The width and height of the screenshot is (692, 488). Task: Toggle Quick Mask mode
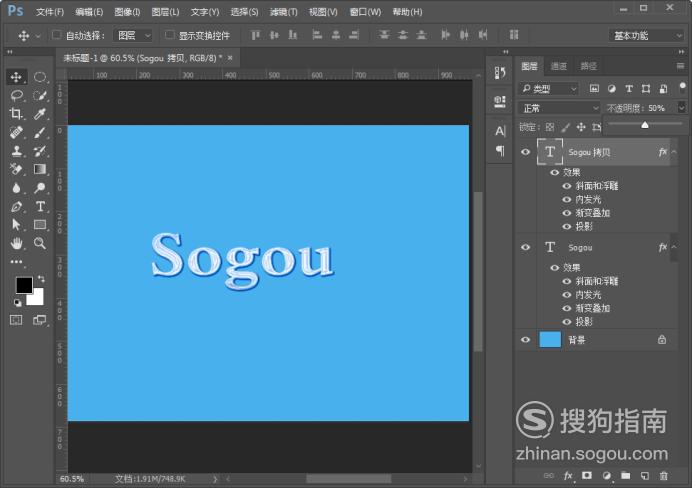pos(16,320)
